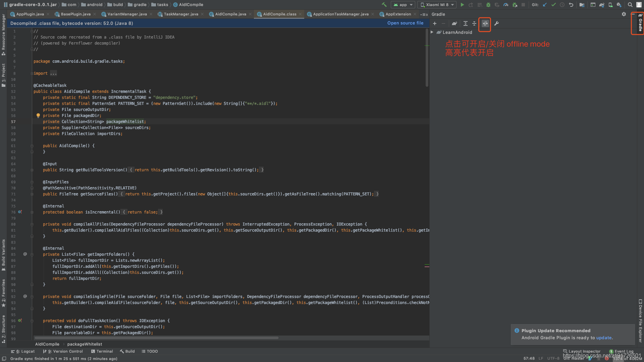Open the Event Log panel
The width and height of the screenshot is (644, 362).
[621, 351]
